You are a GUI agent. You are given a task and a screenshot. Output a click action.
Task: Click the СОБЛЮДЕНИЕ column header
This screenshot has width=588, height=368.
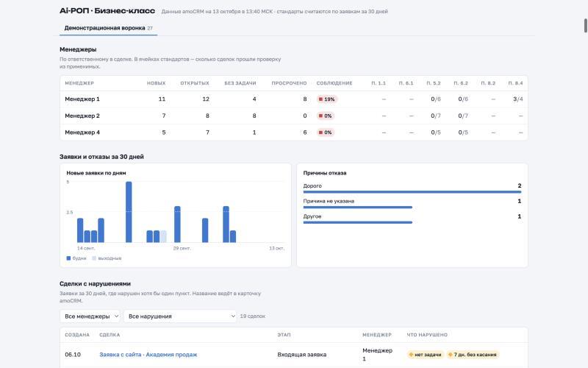[334, 83]
